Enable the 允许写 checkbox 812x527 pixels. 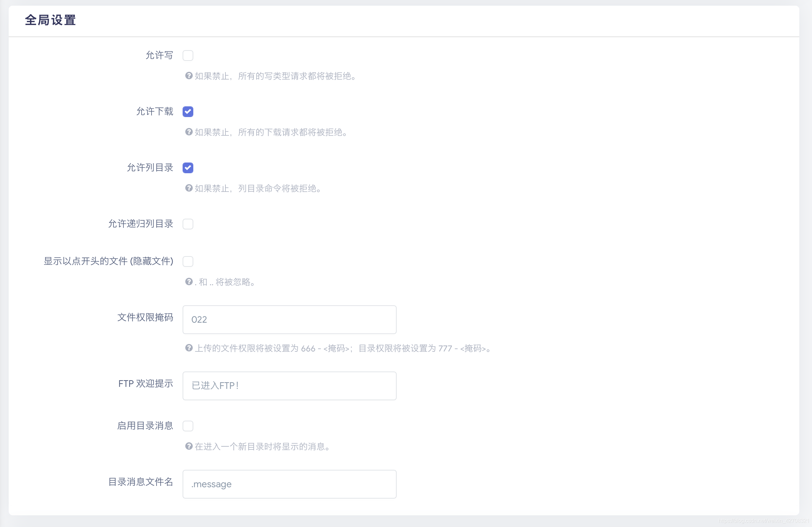click(188, 55)
